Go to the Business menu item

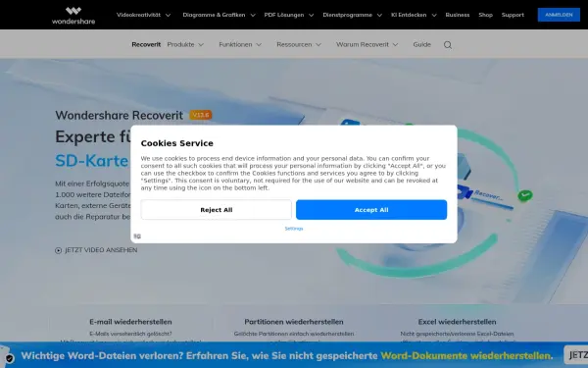point(457,15)
